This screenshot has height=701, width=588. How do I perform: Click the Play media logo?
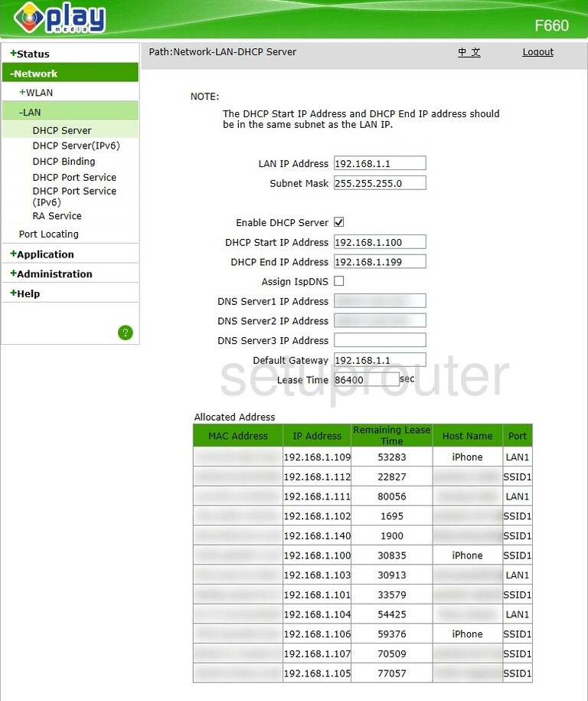coord(60,18)
